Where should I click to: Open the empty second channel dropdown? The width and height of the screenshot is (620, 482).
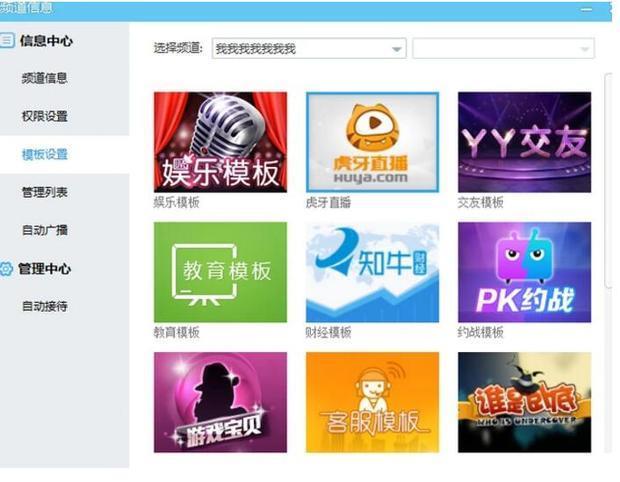[x=503, y=49]
